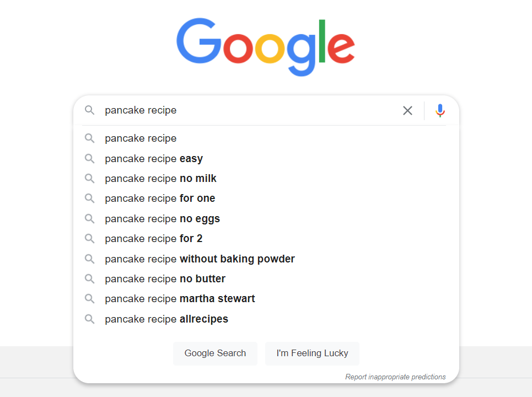Viewport: 532px width, 397px height.
Task: Click the Google logo
Action: (266, 47)
